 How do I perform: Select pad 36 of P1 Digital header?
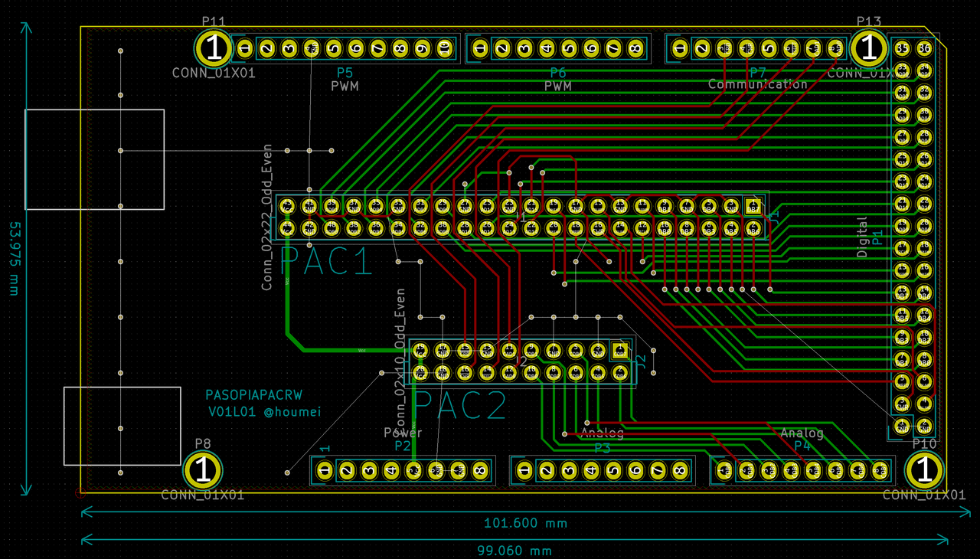click(x=925, y=49)
